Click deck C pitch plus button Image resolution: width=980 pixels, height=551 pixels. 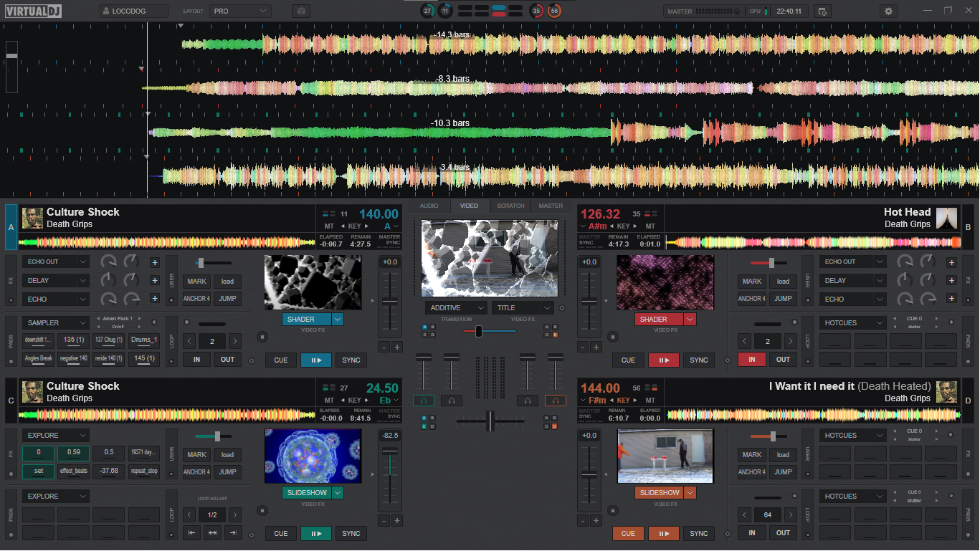click(x=396, y=521)
